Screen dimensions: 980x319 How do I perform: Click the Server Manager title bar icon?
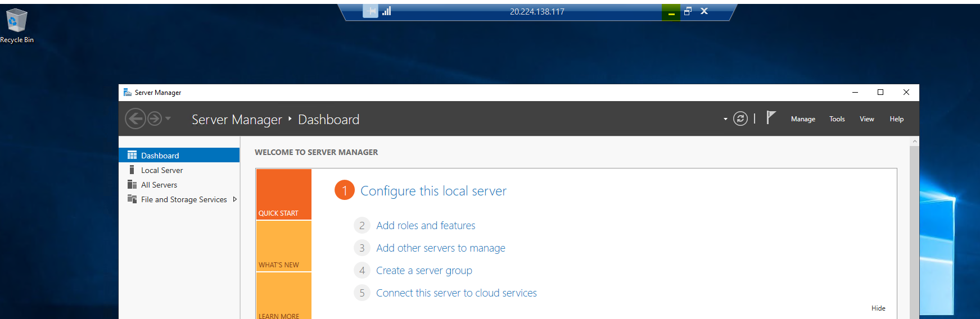[x=128, y=93]
